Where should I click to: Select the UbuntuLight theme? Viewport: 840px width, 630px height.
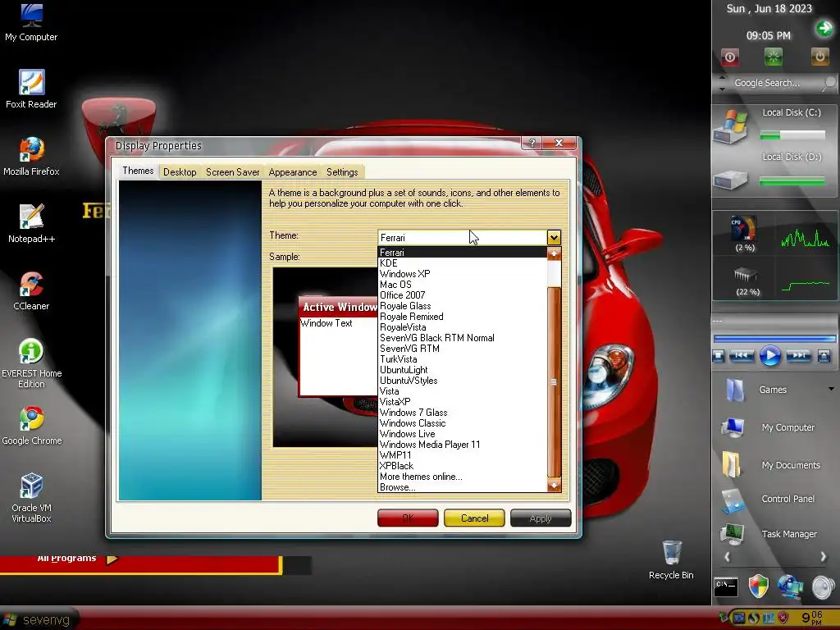(463, 370)
